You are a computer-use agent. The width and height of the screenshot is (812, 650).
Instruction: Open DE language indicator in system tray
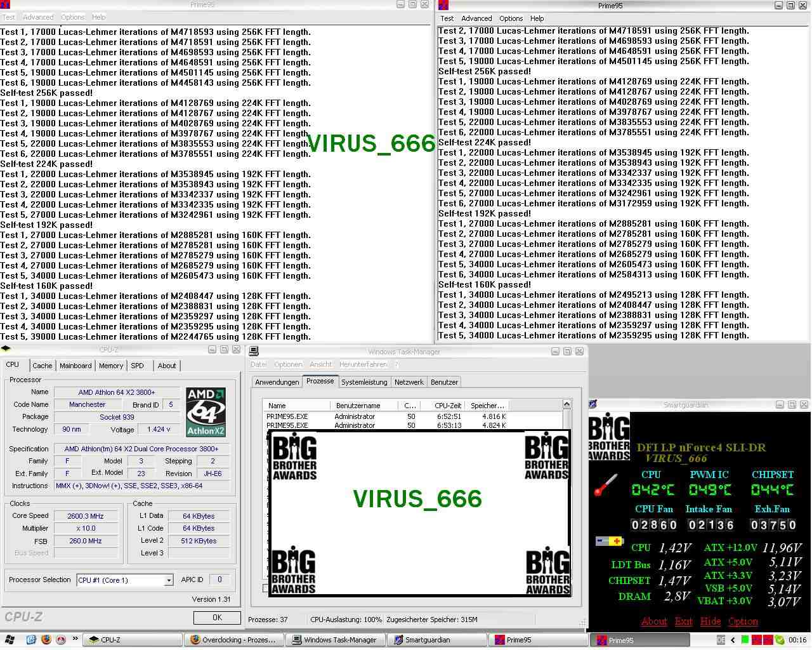coord(721,640)
